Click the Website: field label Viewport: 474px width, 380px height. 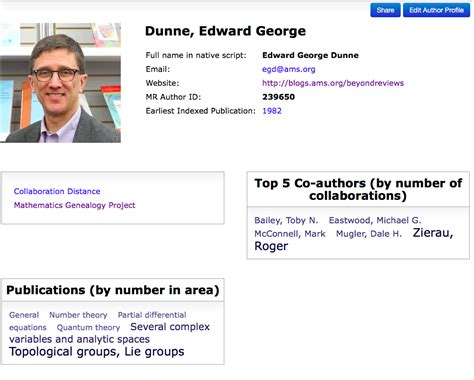click(x=162, y=83)
